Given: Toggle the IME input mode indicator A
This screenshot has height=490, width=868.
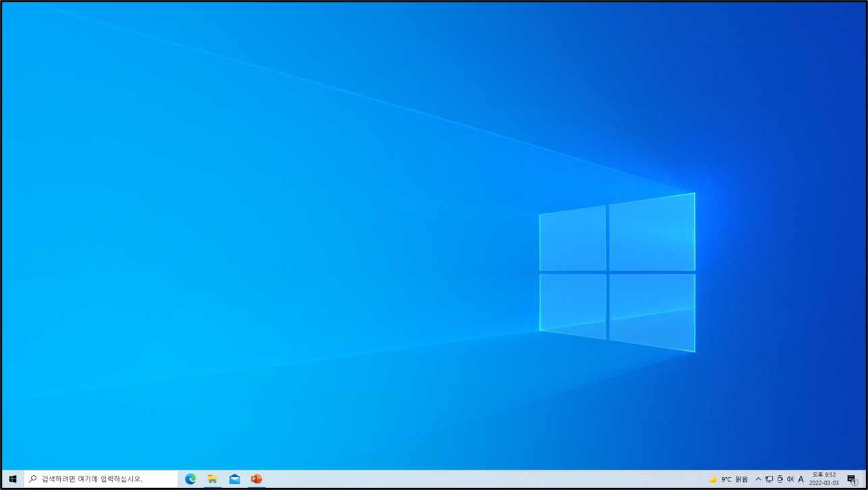Looking at the screenshot, I should 801,479.
